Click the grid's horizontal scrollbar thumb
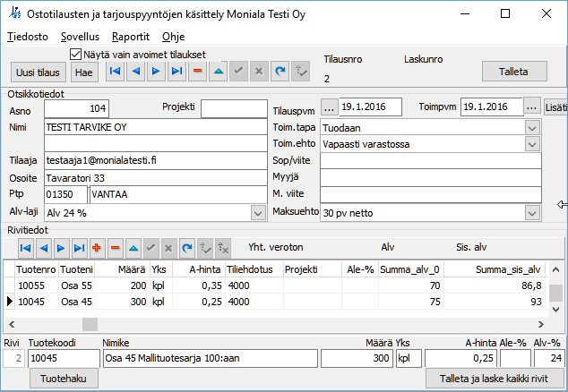 point(90,324)
